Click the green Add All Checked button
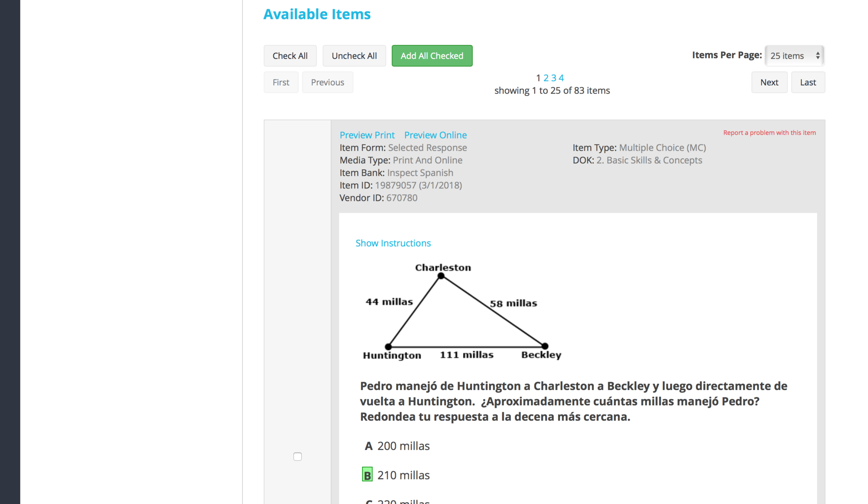The image size is (868, 504). point(432,56)
